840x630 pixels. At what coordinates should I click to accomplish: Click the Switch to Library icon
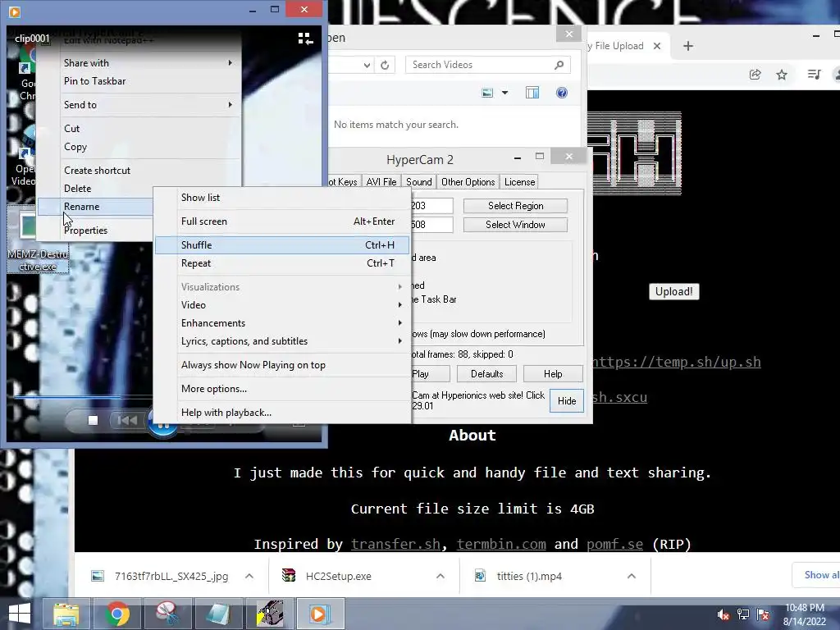(305, 39)
